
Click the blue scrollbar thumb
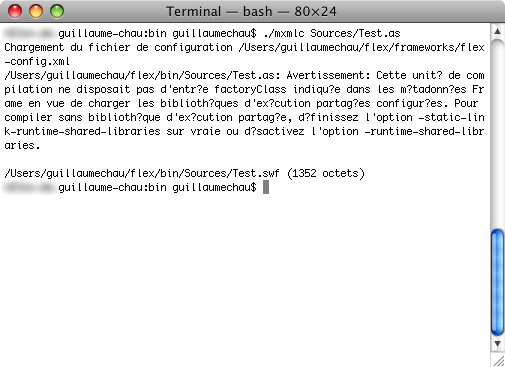[x=497, y=282]
